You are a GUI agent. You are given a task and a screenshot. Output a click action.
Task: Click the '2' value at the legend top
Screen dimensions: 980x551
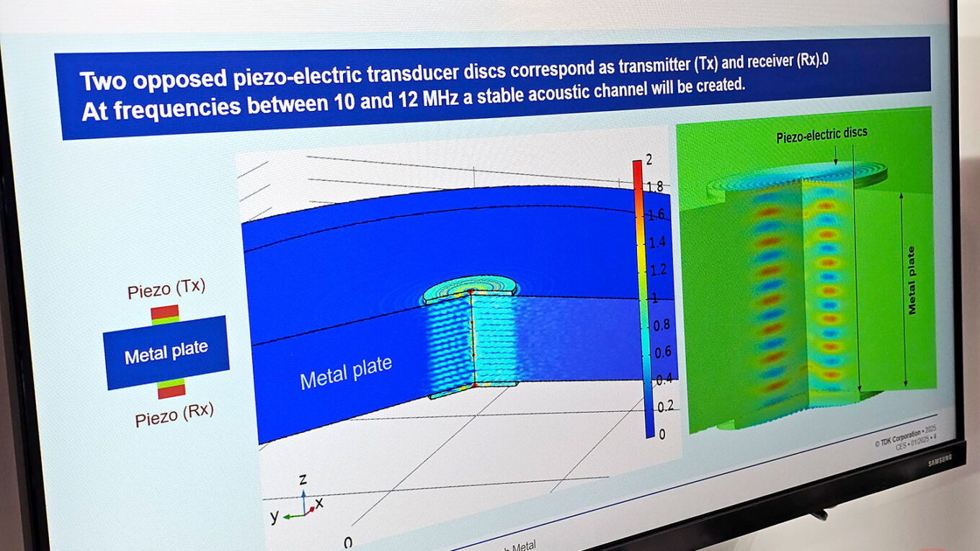649,159
